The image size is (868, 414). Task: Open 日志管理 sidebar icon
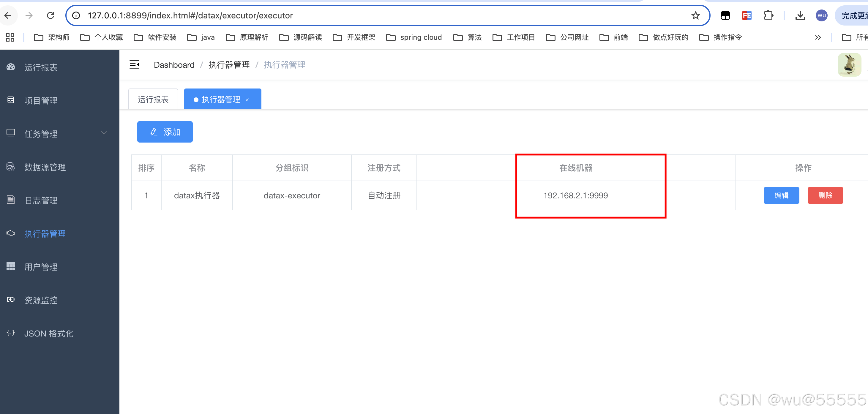(x=11, y=200)
